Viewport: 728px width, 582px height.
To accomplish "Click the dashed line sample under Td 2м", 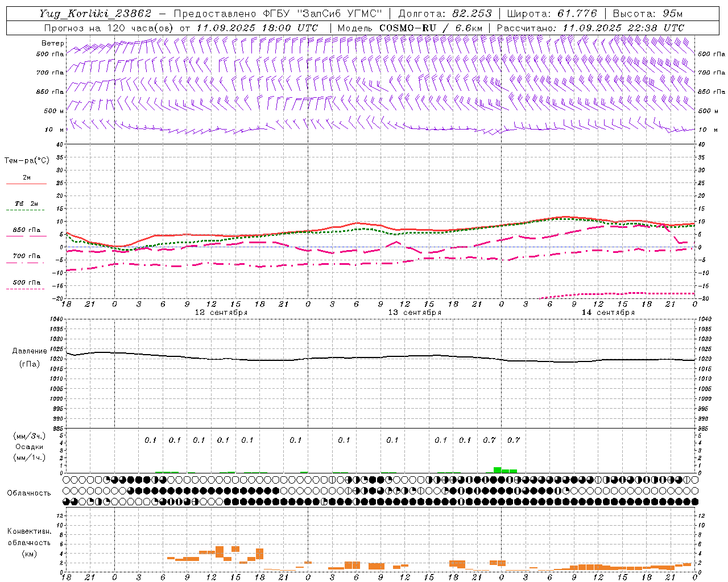I will coord(26,210).
